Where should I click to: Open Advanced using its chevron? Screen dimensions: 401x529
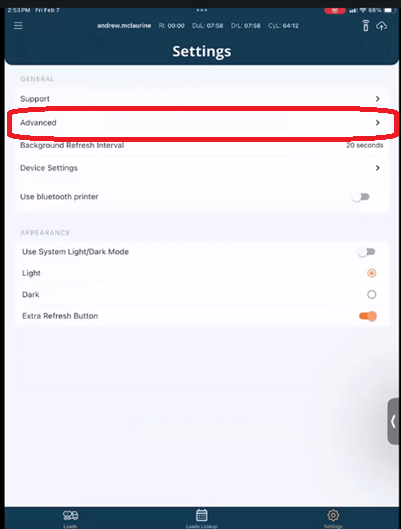pyautogui.click(x=378, y=122)
